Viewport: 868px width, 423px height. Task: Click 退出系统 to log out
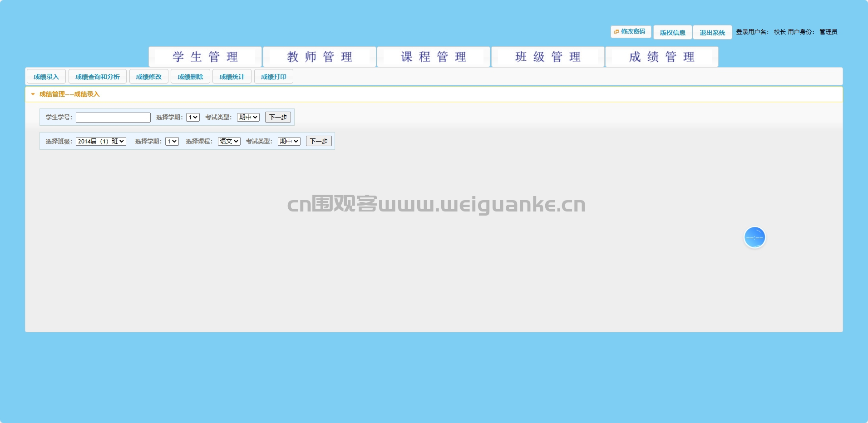[712, 32]
